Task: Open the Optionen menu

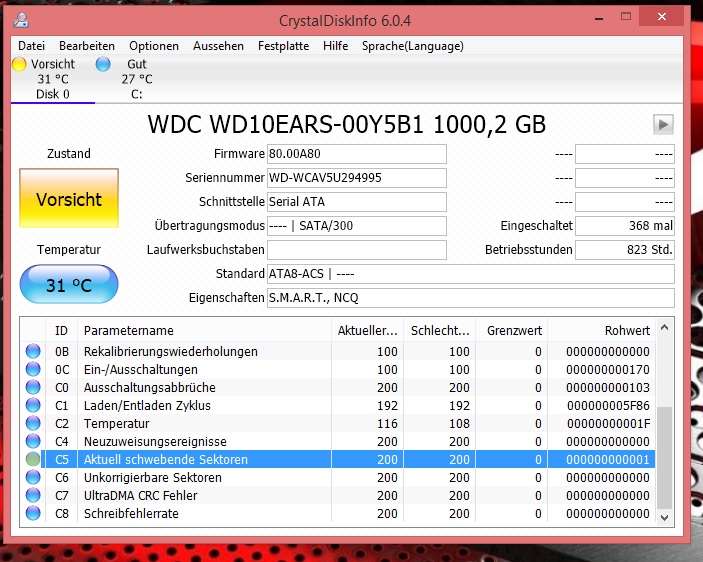Action: [x=154, y=46]
